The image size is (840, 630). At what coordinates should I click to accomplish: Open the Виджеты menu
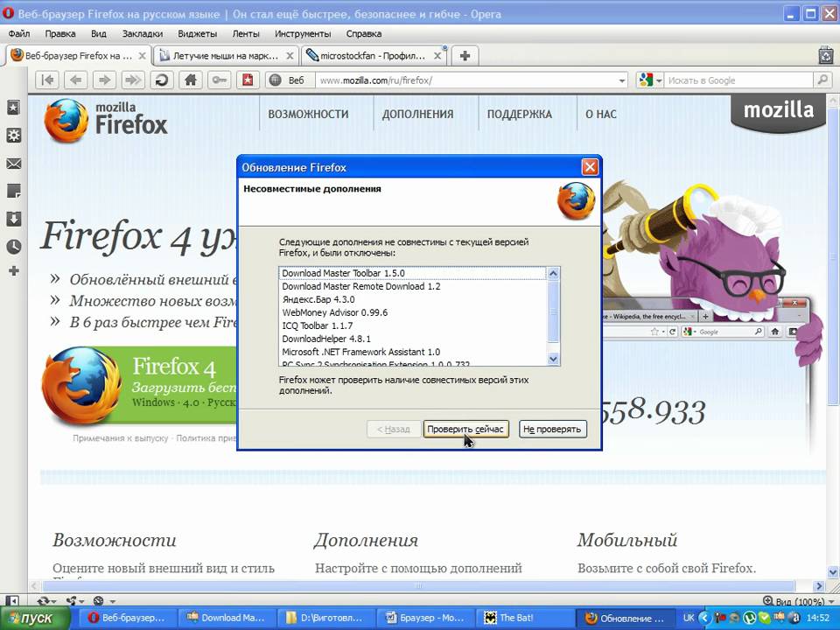click(197, 34)
